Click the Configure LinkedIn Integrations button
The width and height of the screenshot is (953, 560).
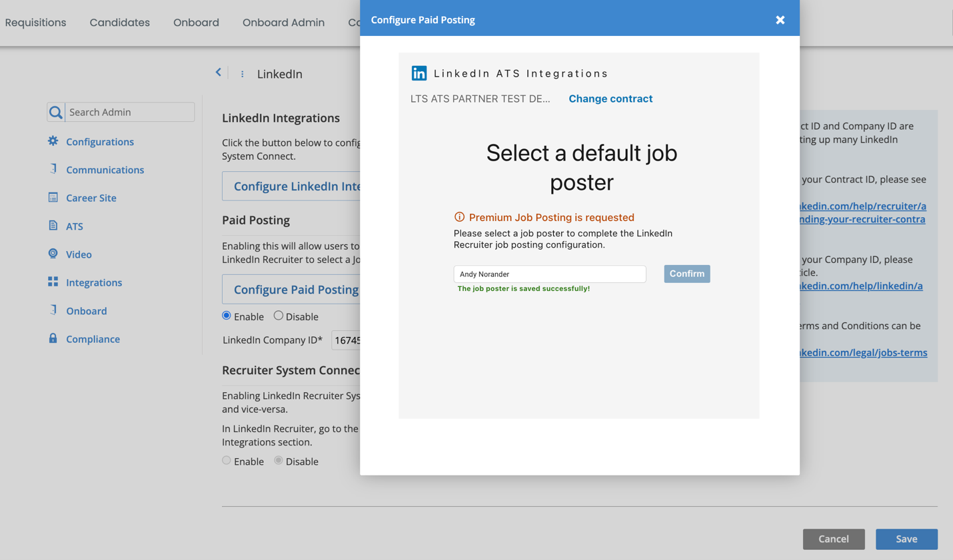click(x=291, y=186)
